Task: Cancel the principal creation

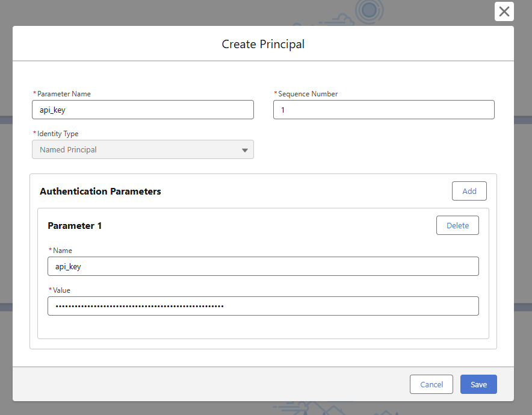Action: click(431, 384)
